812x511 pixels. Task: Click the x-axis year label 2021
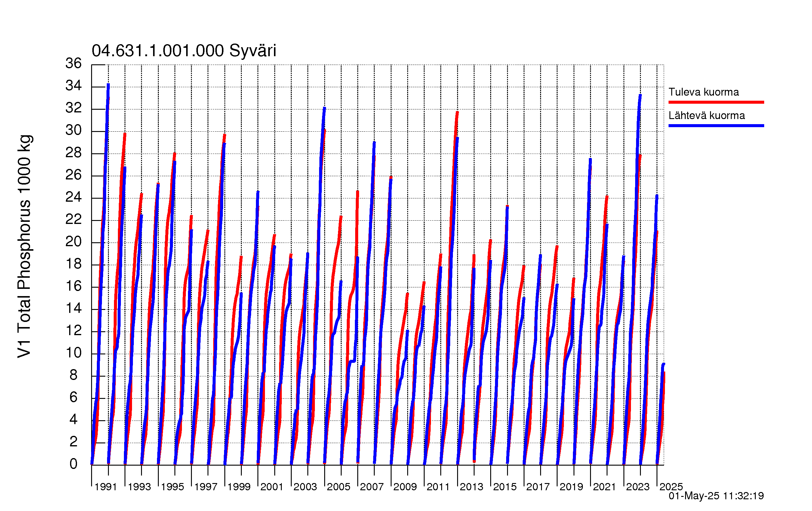(x=604, y=487)
